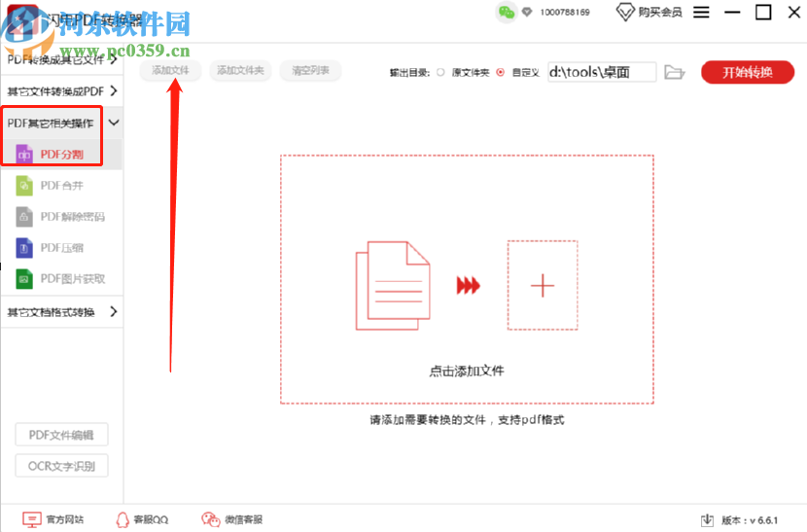807x532 pixels.
Task: Click the document pages illustration icon
Action: 393,285
